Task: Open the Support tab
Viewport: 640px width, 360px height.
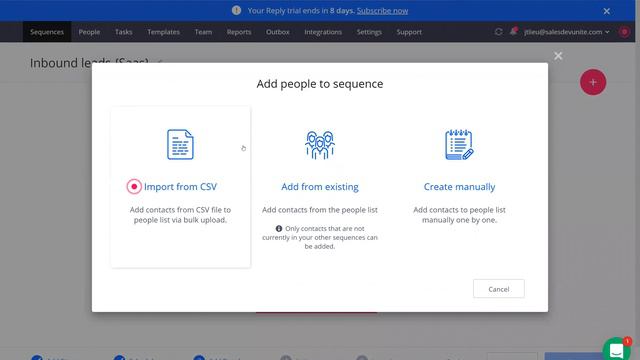Action: click(409, 32)
